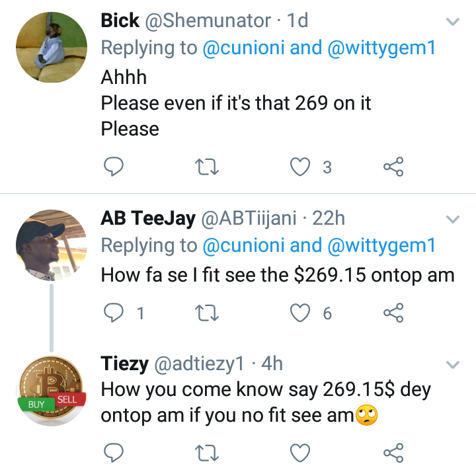Viewport: 476px width, 470px height.
Task: Reply to Tiezy's tweet
Action: click(x=113, y=453)
